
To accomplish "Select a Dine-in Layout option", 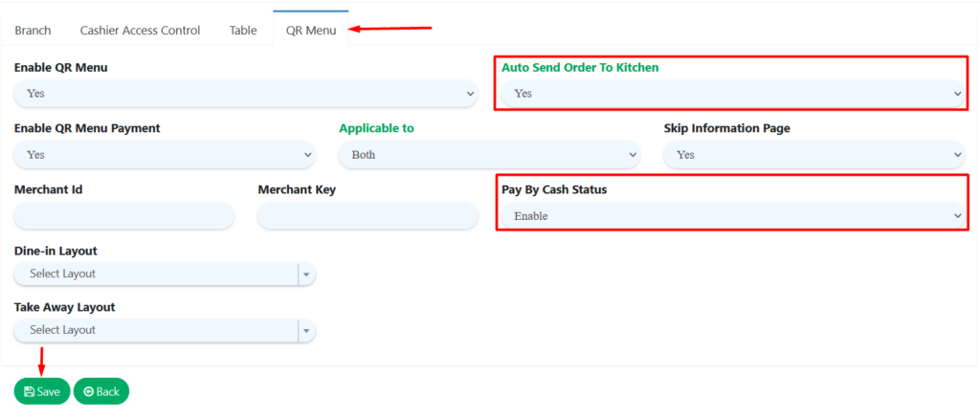I will coord(156,275).
